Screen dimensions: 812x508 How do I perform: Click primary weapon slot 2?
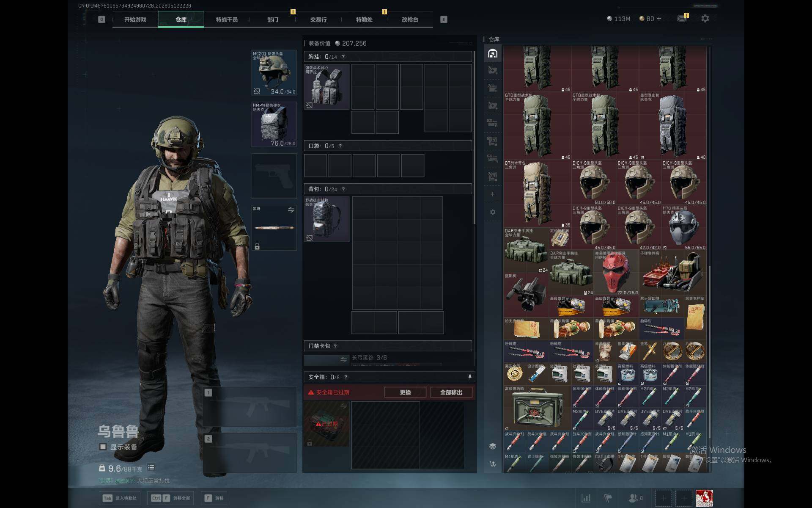(250, 453)
